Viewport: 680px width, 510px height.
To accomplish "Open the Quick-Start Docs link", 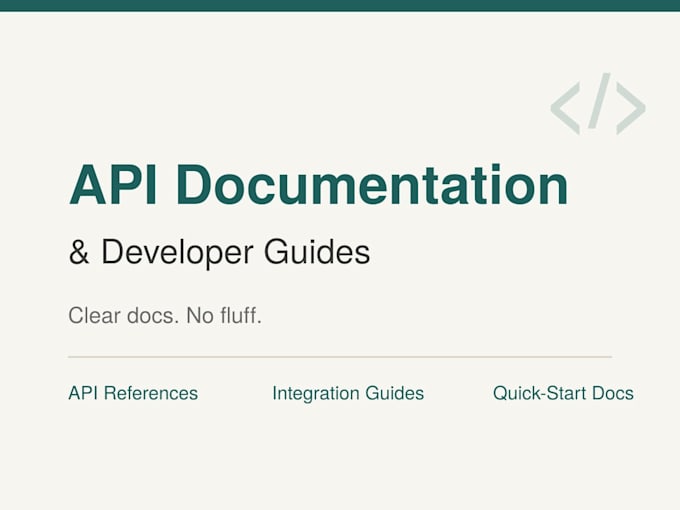I will pos(563,393).
